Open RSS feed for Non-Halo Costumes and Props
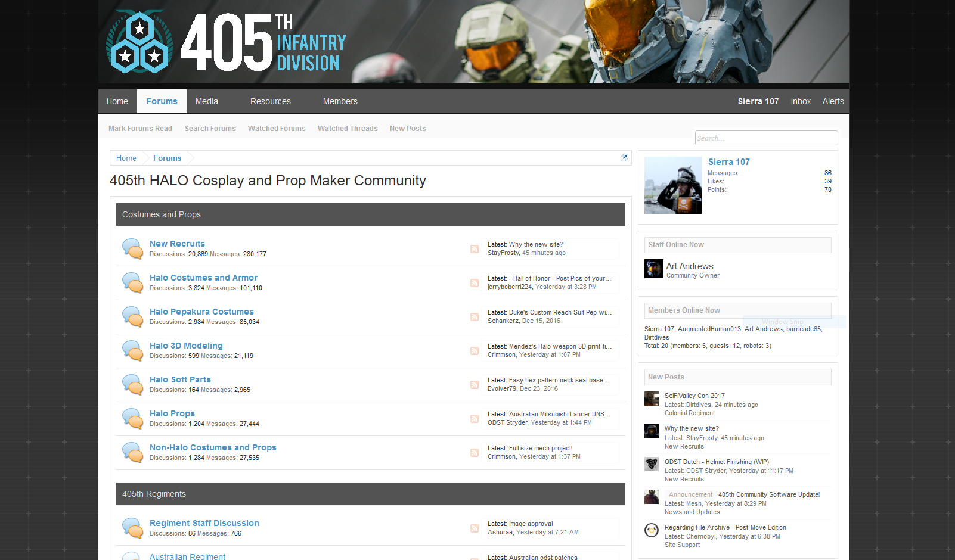 [x=475, y=453]
